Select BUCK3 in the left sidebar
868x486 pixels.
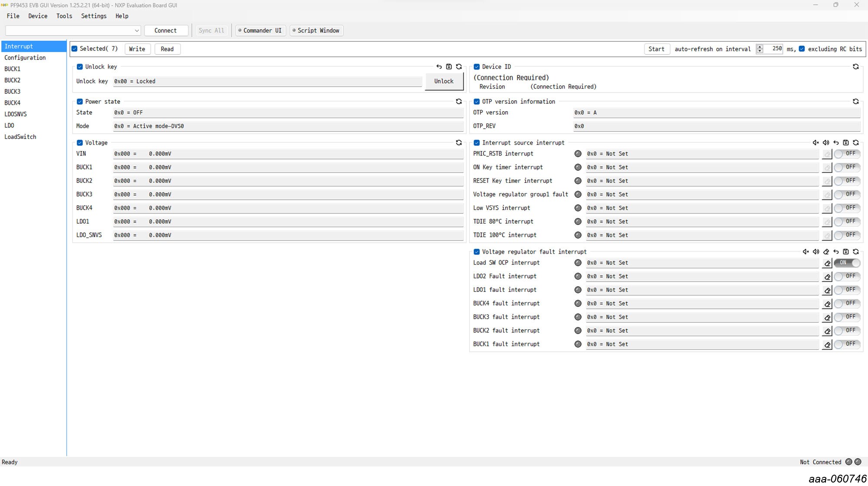point(12,91)
